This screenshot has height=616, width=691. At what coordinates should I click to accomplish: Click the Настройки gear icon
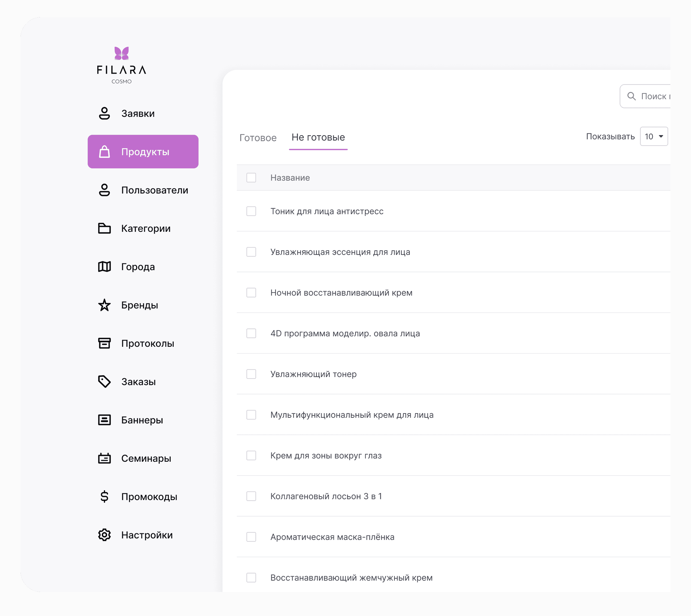point(104,535)
